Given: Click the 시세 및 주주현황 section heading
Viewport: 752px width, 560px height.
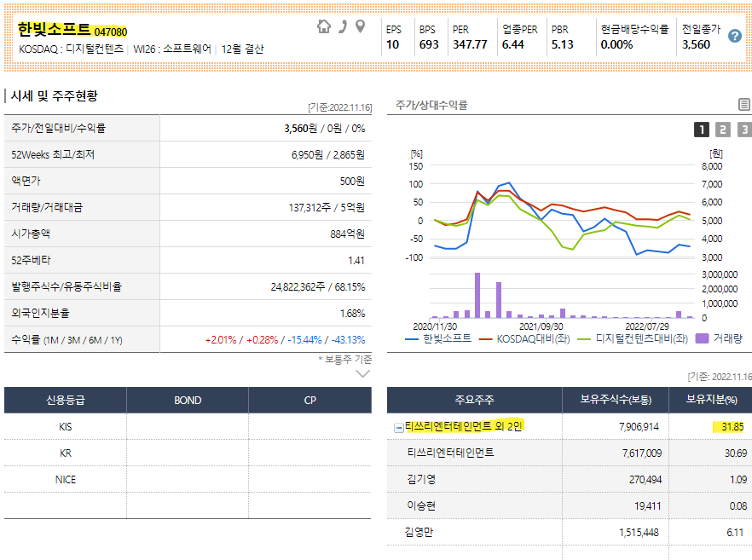Looking at the screenshot, I should [55, 95].
